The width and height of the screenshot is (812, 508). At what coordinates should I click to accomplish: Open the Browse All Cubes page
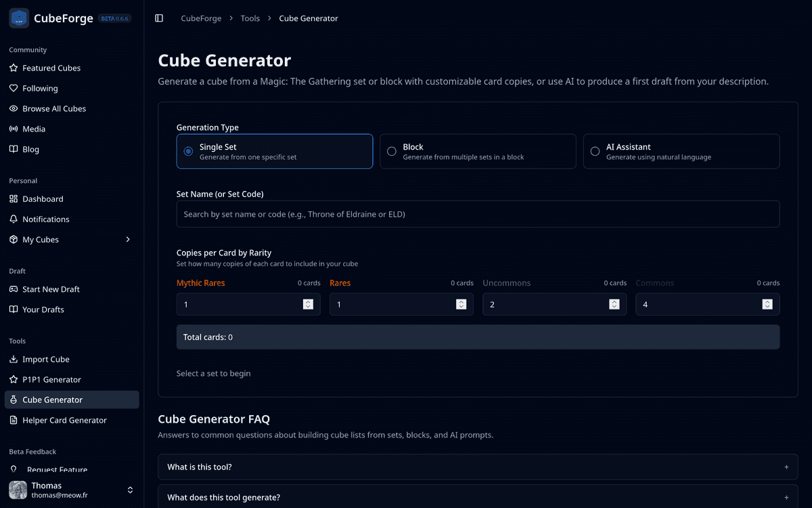point(53,108)
